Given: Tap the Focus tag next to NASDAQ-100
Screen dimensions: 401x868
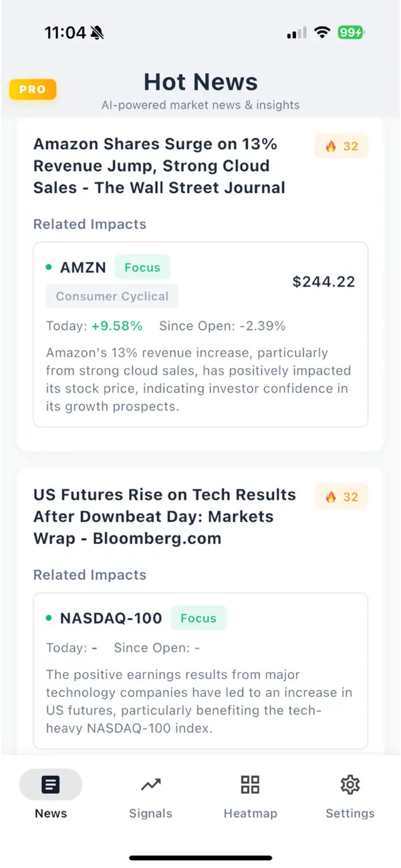Looking at the screenshot, I should coord(198,618).
